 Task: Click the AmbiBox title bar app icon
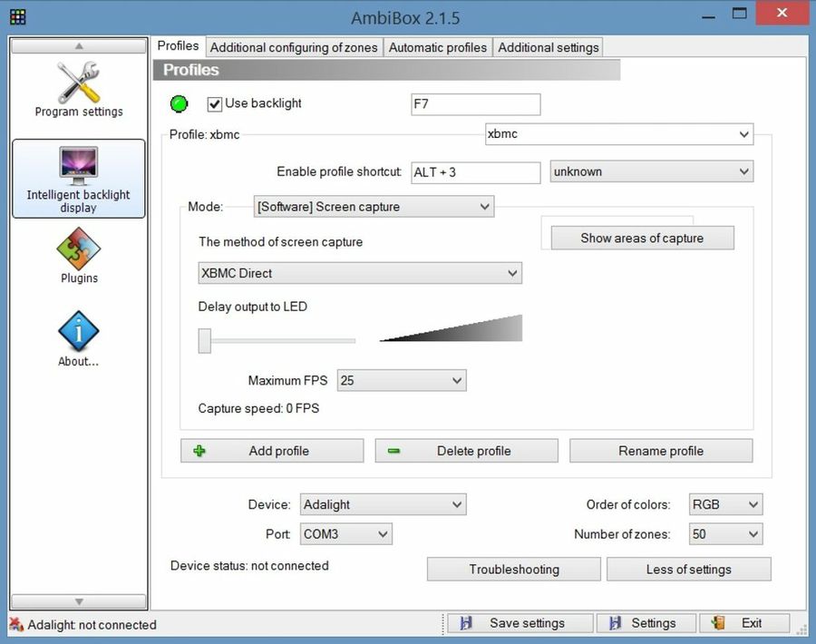point(16,16)
